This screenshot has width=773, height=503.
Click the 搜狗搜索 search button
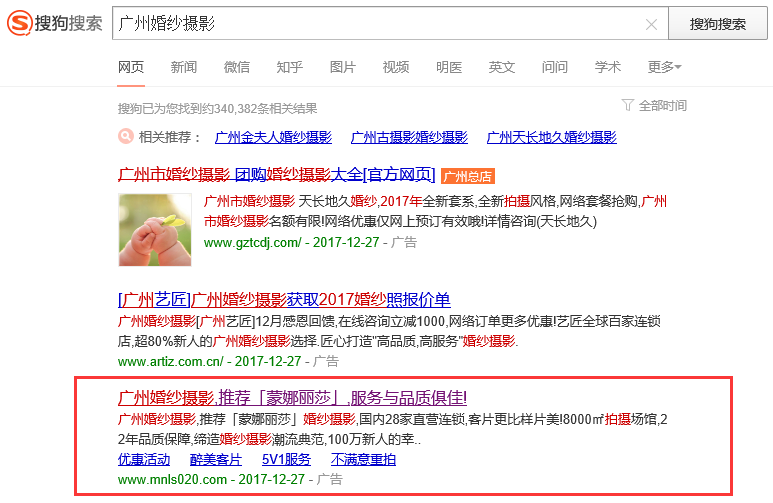tap(717, 23)
